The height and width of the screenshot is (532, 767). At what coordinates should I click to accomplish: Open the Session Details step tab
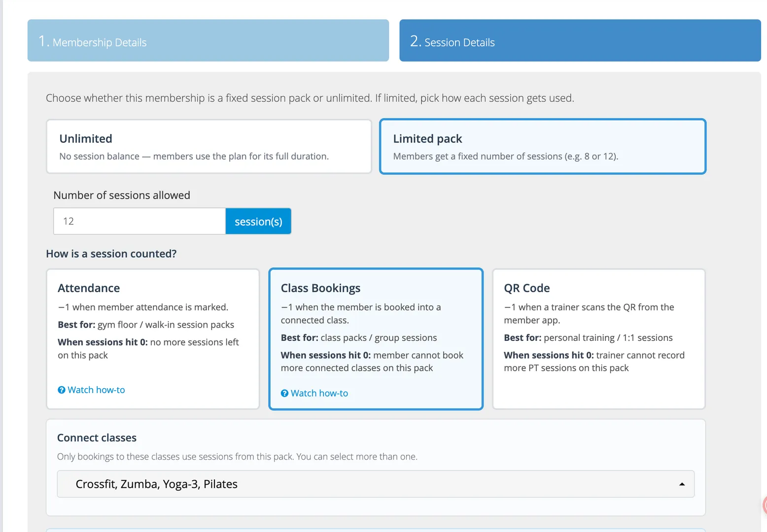[580, 40]
